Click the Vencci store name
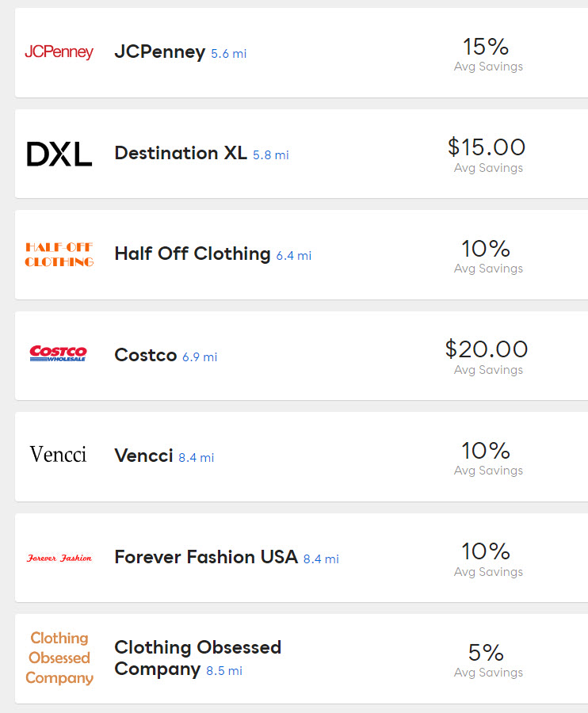The width and height of the screenshot is (588, 713). (143, 456)
